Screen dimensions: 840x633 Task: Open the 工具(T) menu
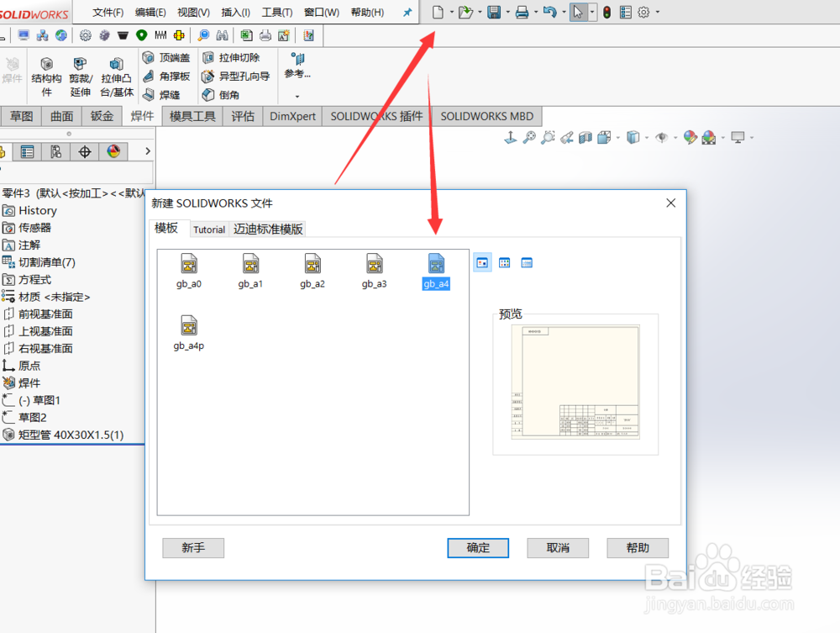(277, 12)
